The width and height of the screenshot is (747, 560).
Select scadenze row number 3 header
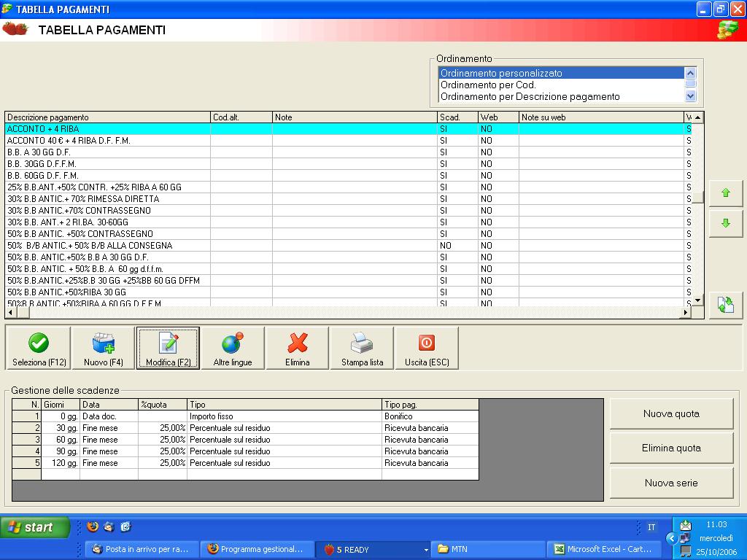(27, 440)
